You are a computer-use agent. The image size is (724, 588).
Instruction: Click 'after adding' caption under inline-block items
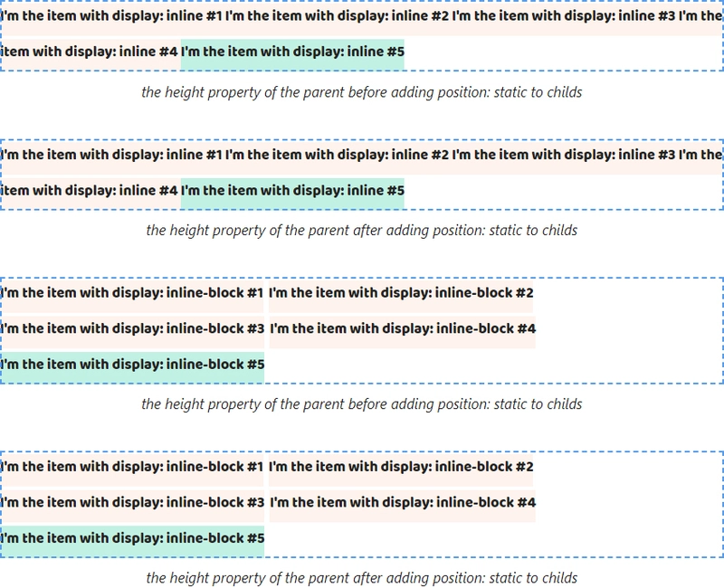click(361, 578)
